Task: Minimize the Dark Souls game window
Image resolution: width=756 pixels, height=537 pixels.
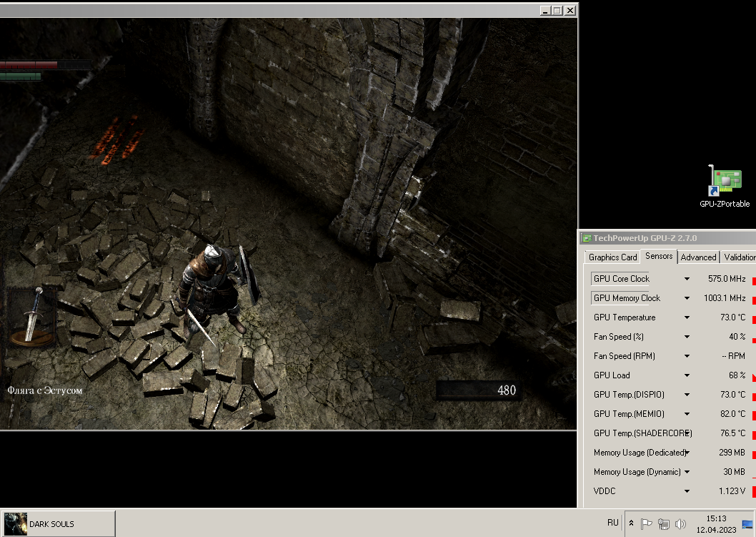Action: click(x=545, y=10)
